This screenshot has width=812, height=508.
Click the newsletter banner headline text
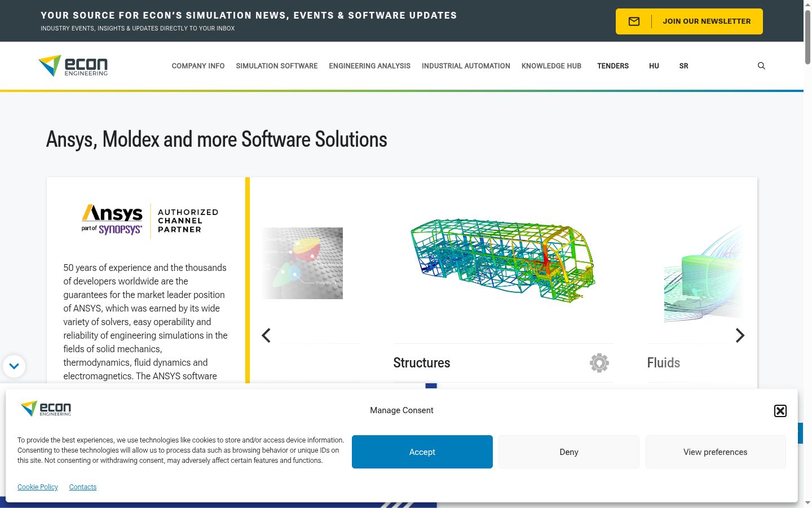tap(249, 15)
